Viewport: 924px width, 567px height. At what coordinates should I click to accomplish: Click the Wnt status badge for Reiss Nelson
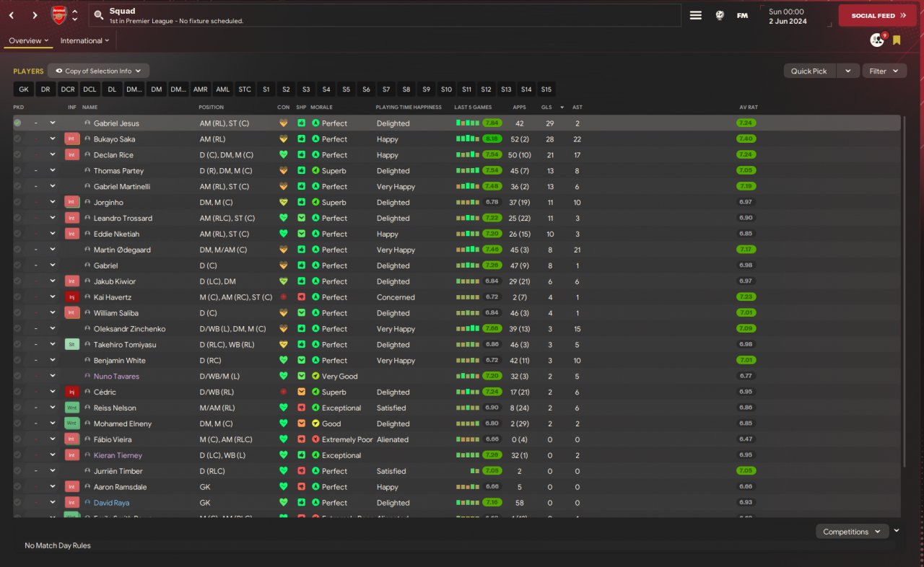pyautogui.click(x=72, y=408)
